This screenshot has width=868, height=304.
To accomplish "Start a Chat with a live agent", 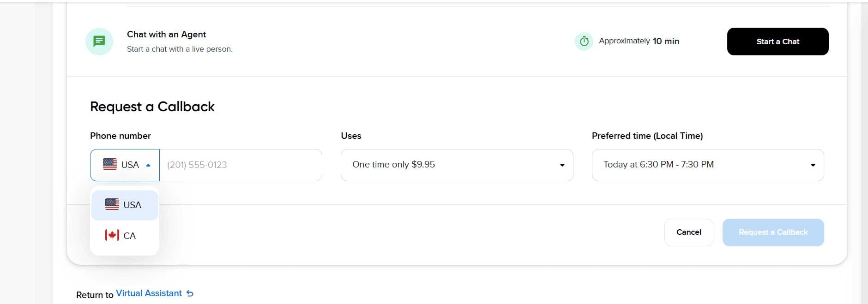I will [778, 42].
